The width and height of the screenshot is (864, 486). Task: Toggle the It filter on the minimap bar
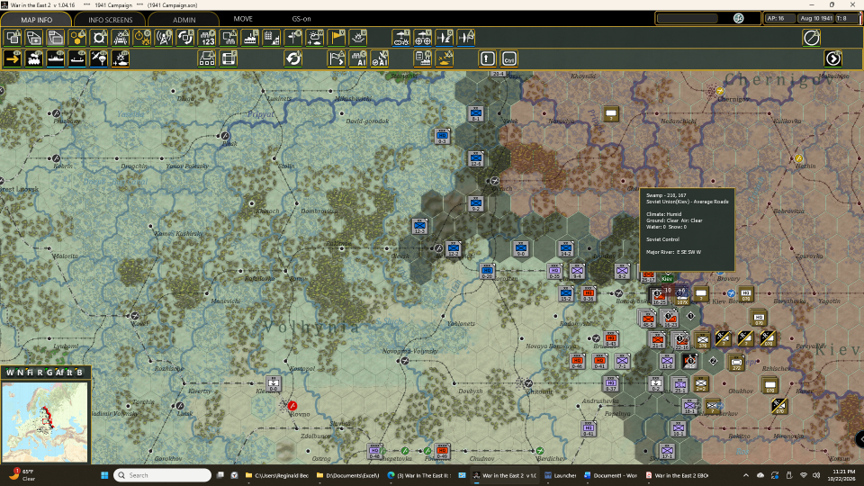(x=69, y=372)
